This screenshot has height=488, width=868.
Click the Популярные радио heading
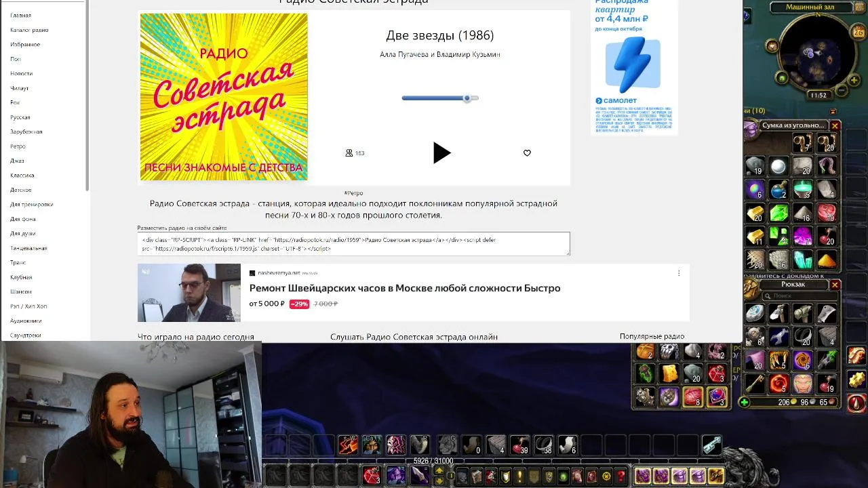(652, 336)
